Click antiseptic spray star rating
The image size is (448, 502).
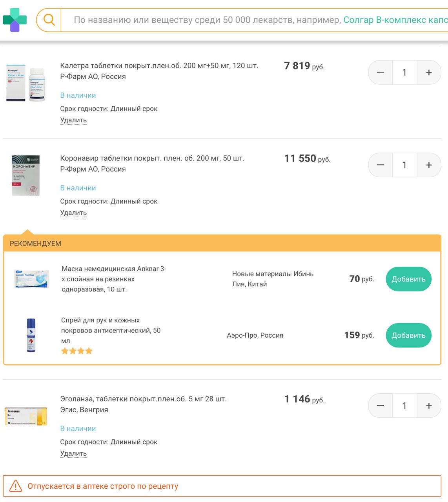77,351
